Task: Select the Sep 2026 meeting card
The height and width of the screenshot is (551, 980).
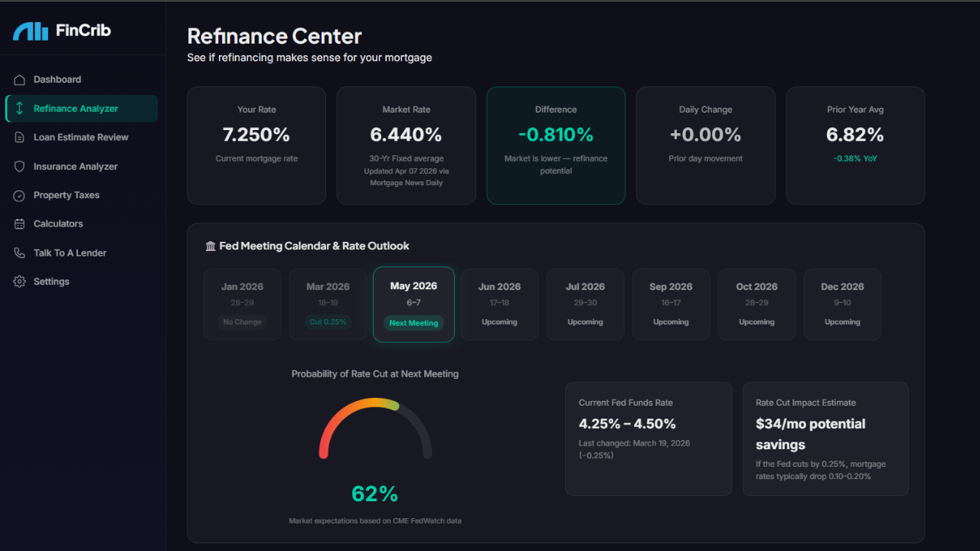Action: (x=671, y=305)
